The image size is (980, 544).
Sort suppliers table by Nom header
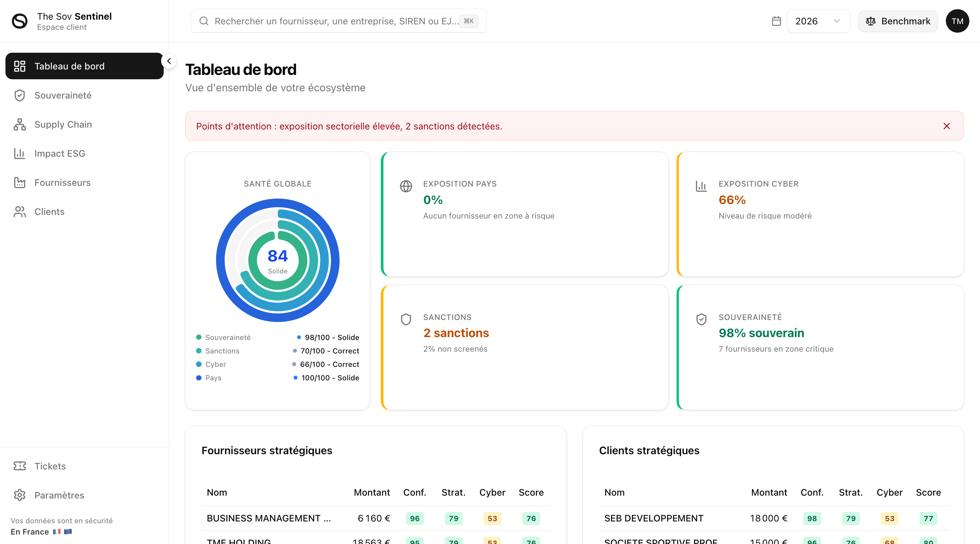217,492
